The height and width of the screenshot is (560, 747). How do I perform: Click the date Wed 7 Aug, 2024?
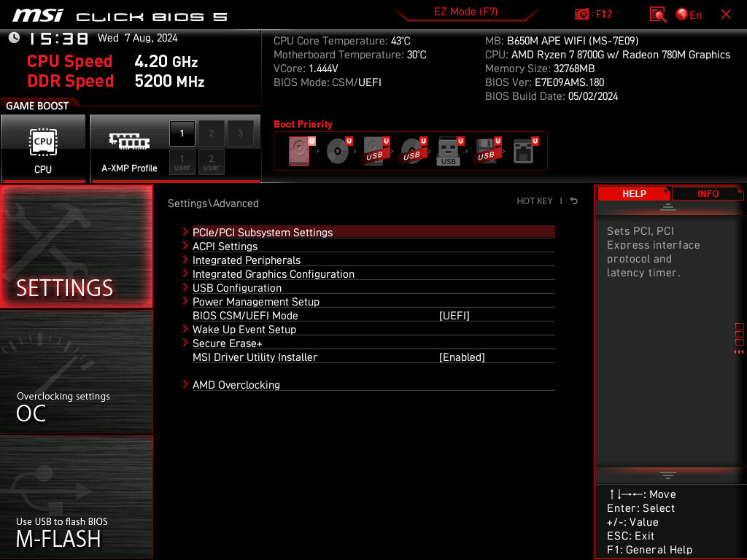click(x=138, y=38)
